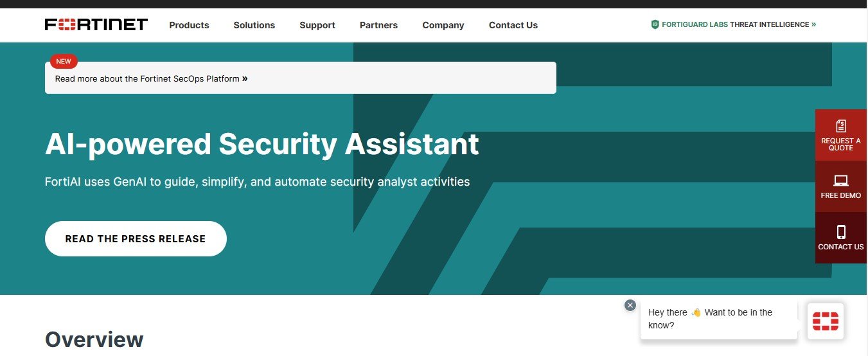868x356 pixels.
Task: Click the Request a Quote document icon
Action: coord(841,126)
